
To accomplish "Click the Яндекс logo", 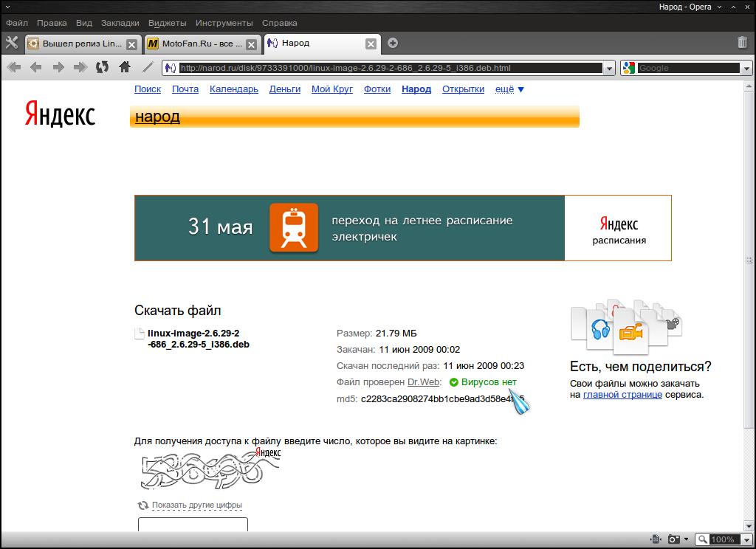I will pos(61,114).
